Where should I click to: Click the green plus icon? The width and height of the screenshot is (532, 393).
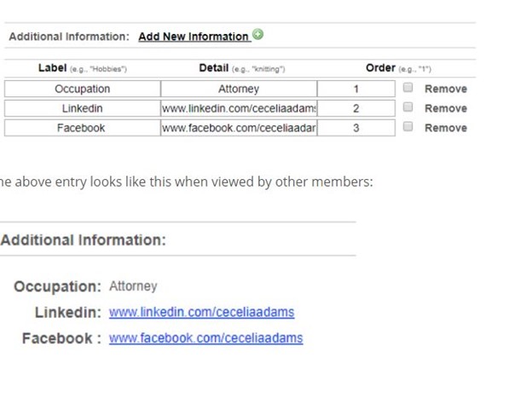tap(258, 35)
